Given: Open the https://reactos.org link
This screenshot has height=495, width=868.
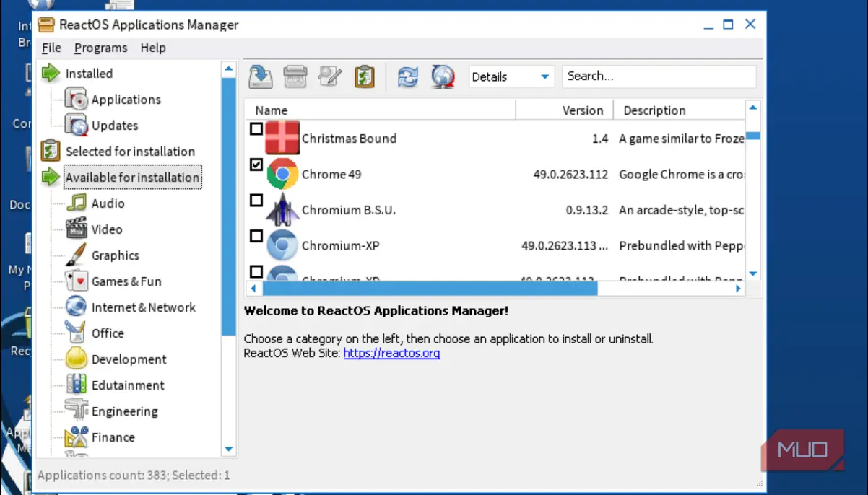Looking at the screenshot, I should point(391,353).
